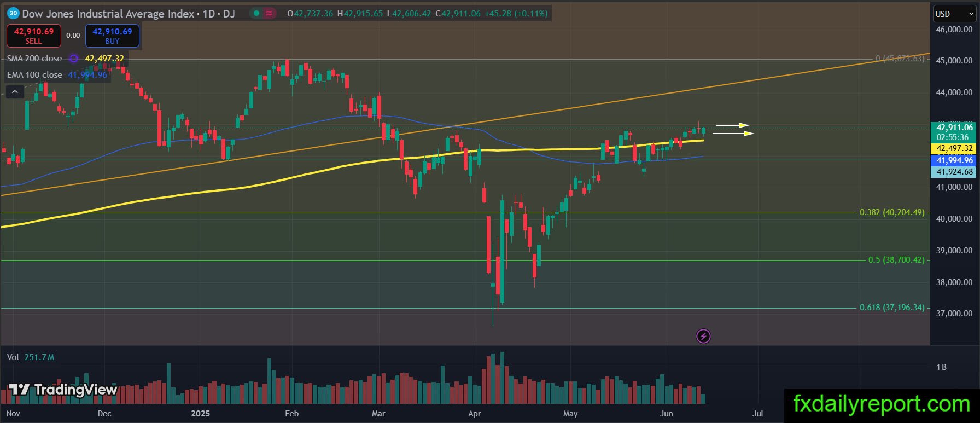Open the USD currency dropdown
980x423 pixels.
click(x=954, y=14)
